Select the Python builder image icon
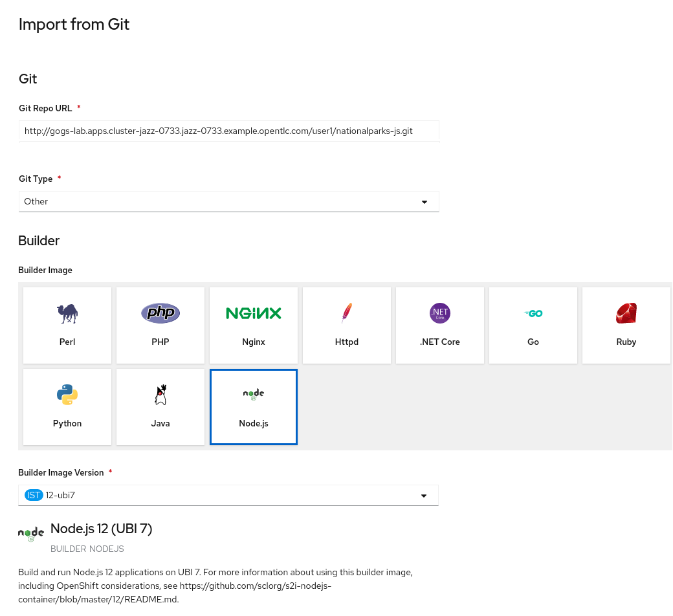The height and width of the screenshot is (616, 673). point(67,395)
